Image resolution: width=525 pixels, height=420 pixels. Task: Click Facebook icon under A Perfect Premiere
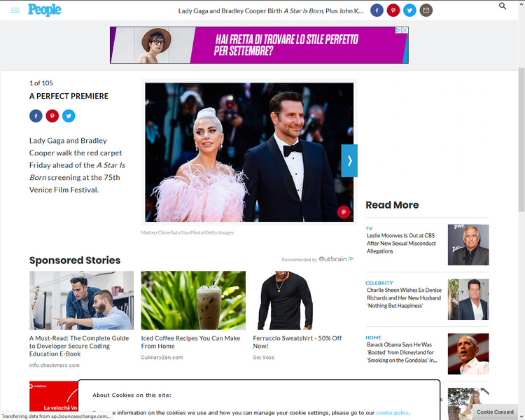pos(36,116)
